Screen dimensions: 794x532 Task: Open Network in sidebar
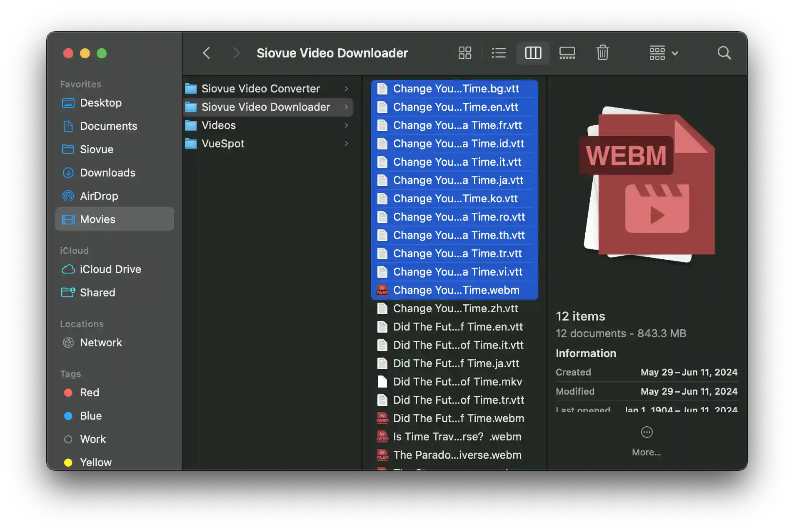(115, 343)
